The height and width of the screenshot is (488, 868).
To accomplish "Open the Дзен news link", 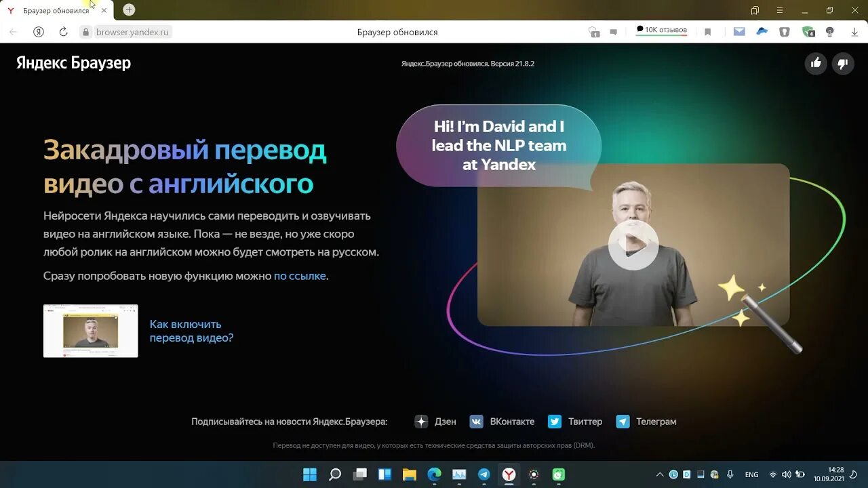I will click(435, 422).
